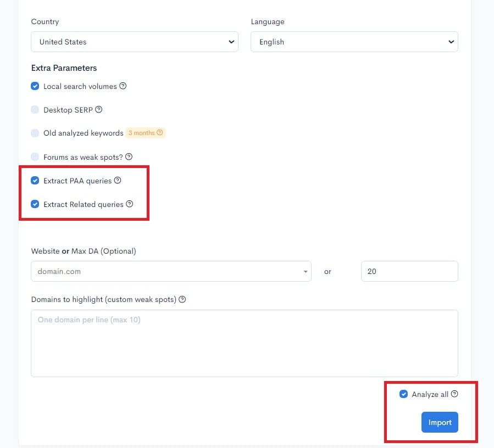Click the Domains to highlight help icon
Screen dimensions: 494x448
click(182, 299)
